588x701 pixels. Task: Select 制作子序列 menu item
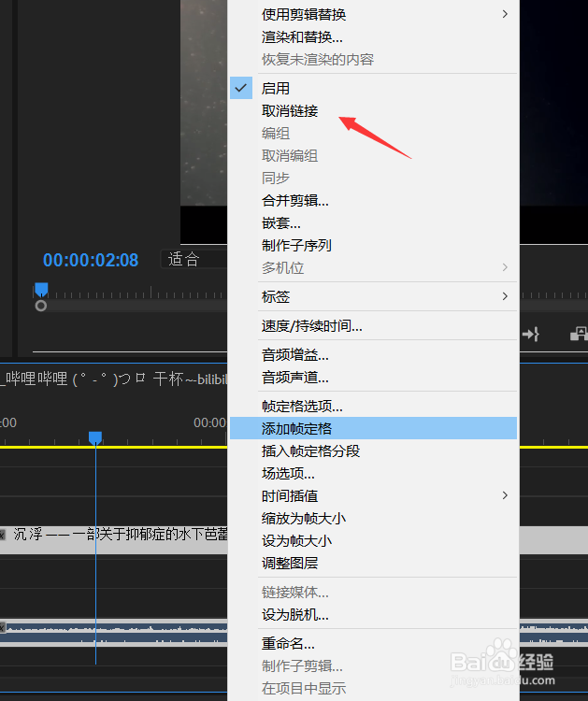tap(373, 245)
